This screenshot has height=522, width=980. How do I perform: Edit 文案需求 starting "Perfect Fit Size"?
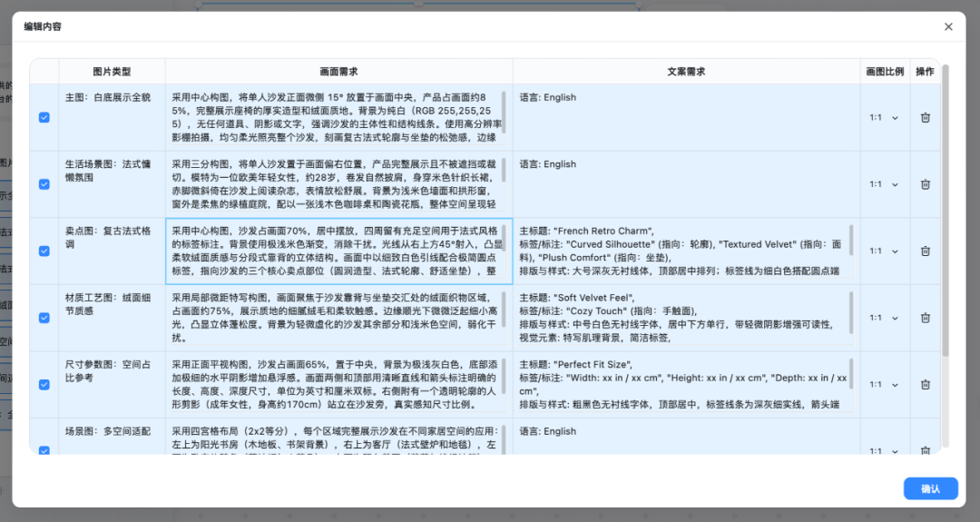686,385
